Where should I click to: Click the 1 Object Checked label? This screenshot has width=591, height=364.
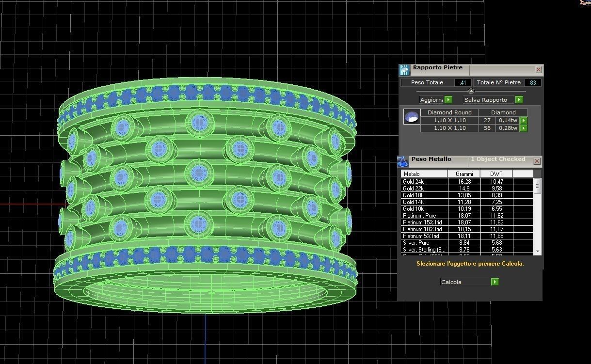[498, 159]
